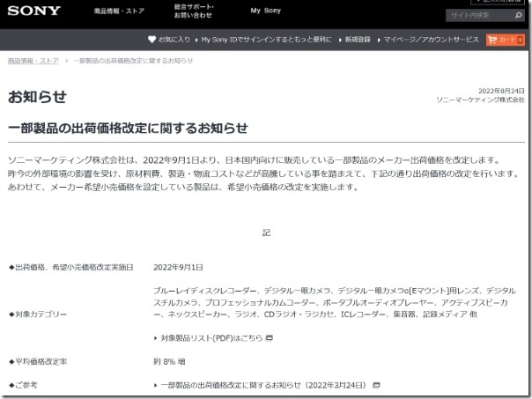Click the shopping cart icon

pos(492,40)
